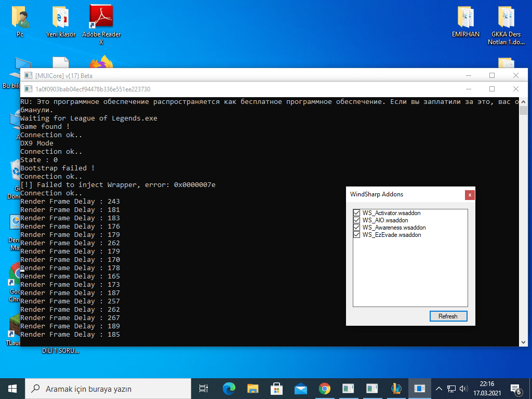532x399 pixels.
Task: Open volume control in system tray
Action: point(463,389)
